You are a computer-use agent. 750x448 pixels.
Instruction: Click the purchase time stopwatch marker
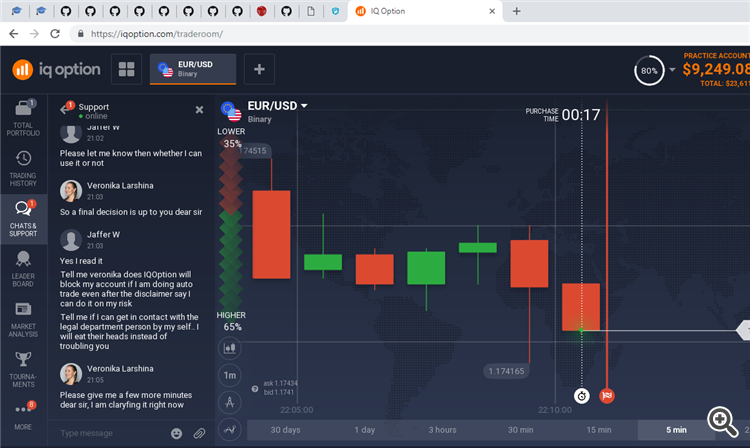[582, 396]
